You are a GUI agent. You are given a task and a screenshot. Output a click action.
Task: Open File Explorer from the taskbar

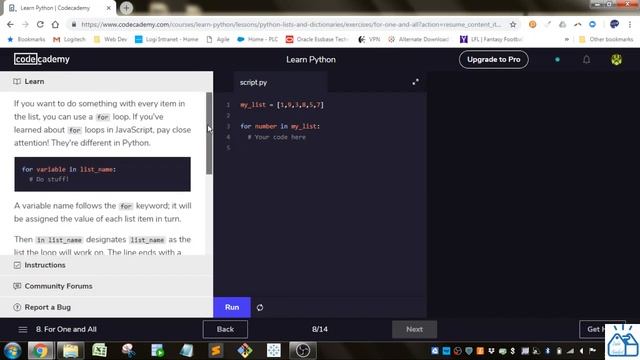pos(70,351)
